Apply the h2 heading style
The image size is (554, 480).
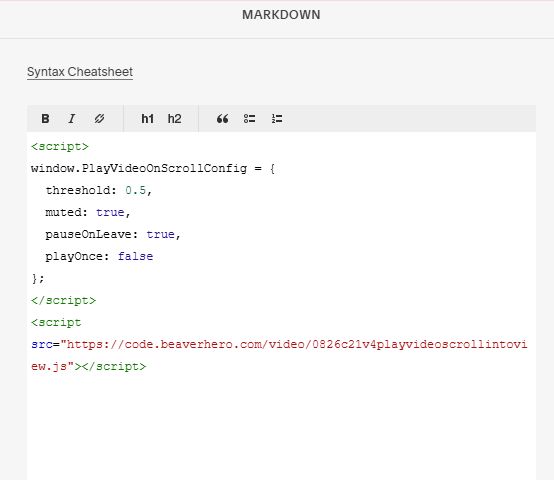tap(174, 119)
